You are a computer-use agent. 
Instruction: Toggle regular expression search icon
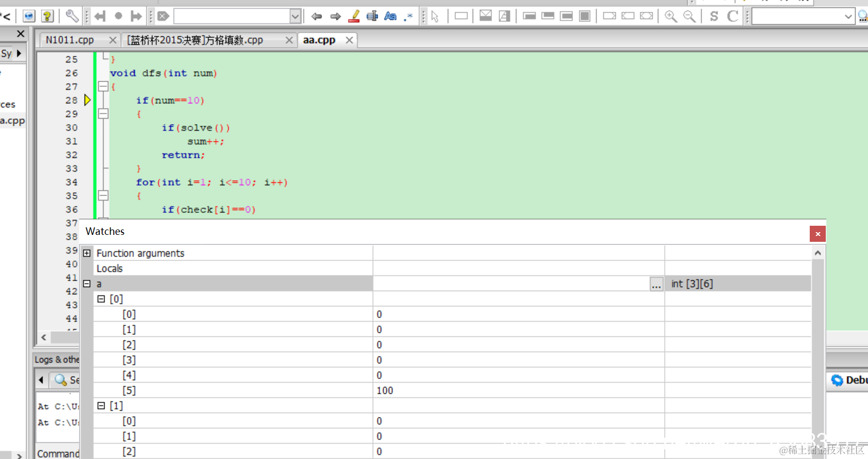click(409, 17)
